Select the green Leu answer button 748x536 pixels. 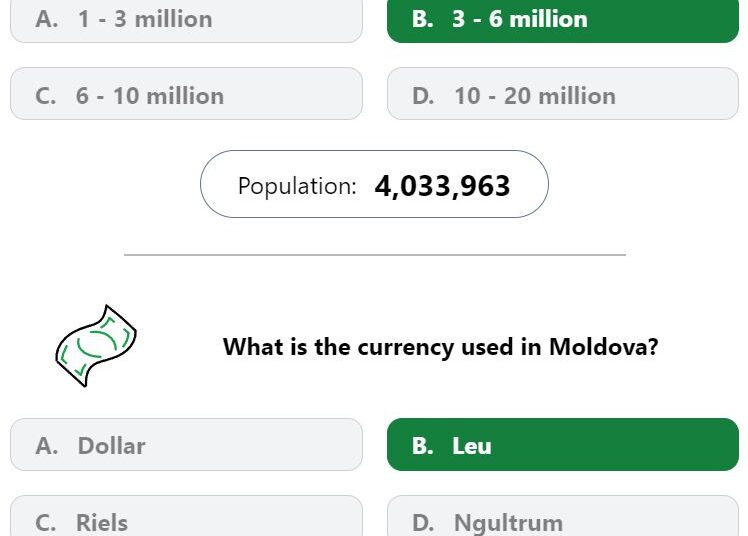(x=563, y=444)
